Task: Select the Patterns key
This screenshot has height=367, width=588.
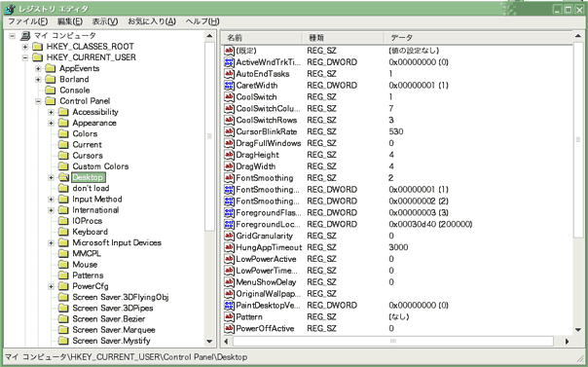Action: tap(88, 275)
